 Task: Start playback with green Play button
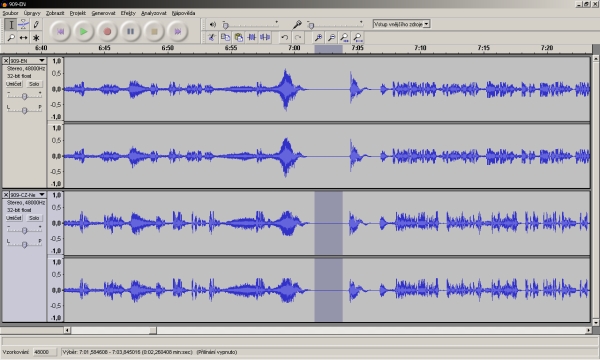pos(83,31)
